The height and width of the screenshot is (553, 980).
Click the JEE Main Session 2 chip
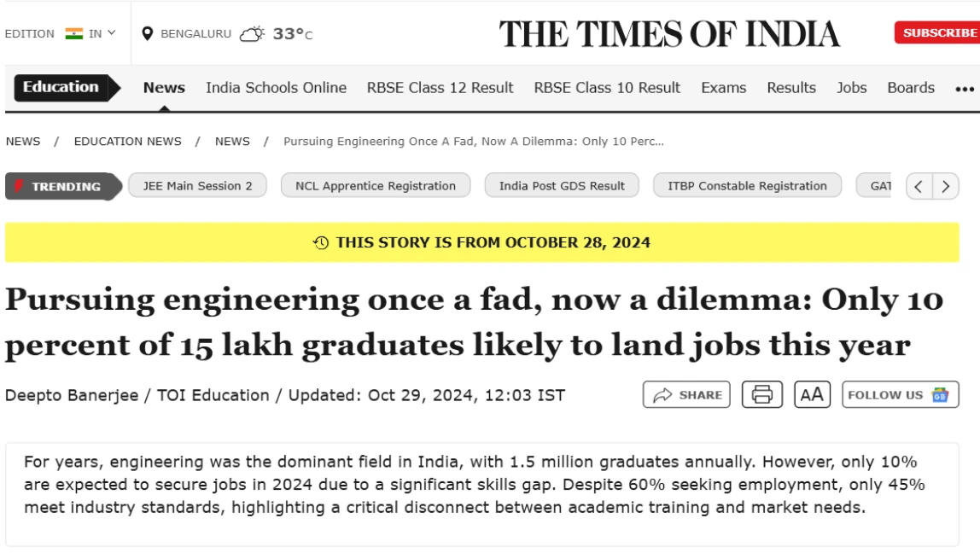pyautogui.click(x=197, y=186)
